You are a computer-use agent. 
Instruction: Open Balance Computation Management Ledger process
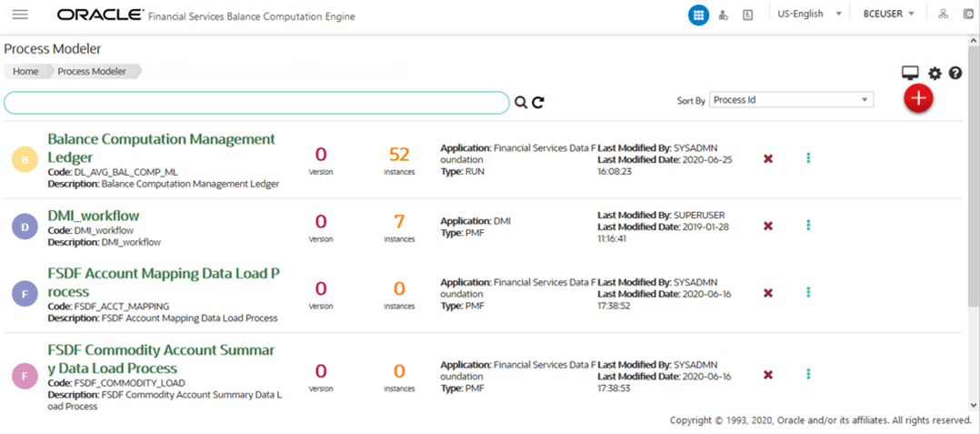click(161, 148)
